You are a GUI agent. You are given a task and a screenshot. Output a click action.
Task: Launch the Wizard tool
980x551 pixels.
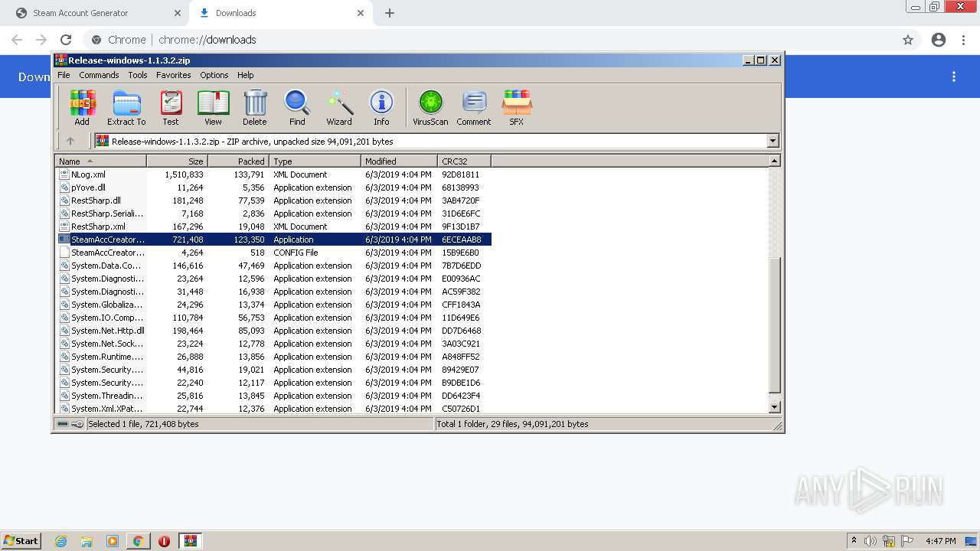(x=339, y=107)
